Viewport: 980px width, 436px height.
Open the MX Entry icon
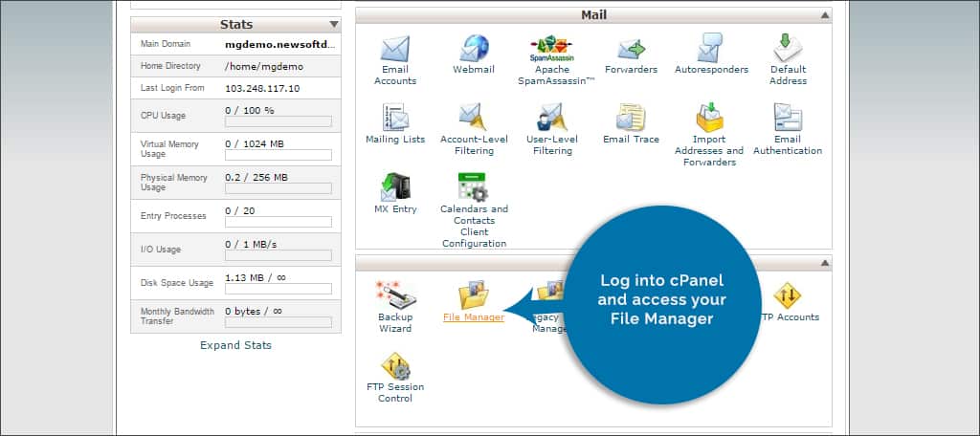[x=395, y=186]
